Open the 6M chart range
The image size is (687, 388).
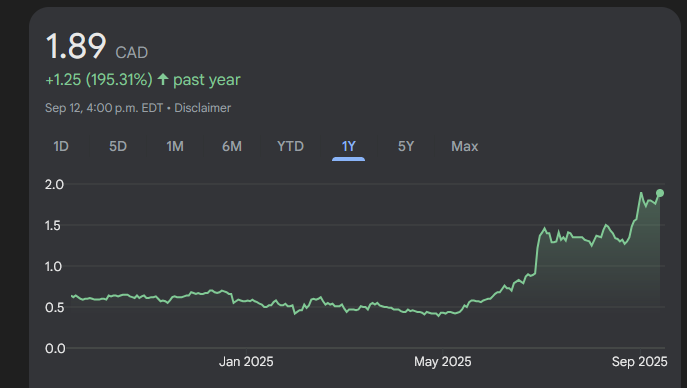point(232,146)
